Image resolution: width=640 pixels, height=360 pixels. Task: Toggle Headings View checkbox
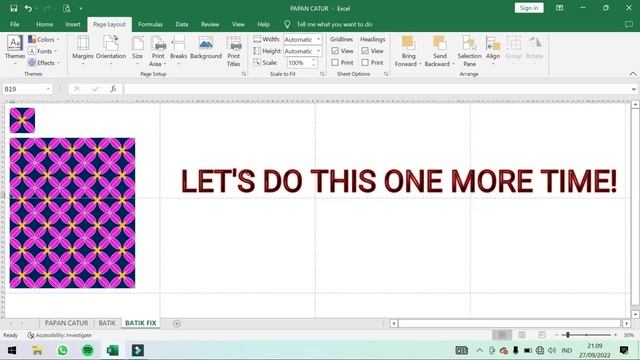pyautogui.click(x=365, y=51)
